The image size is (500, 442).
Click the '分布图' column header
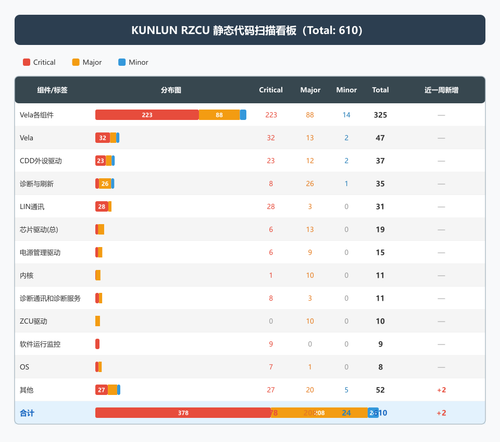tap(171, 90)
